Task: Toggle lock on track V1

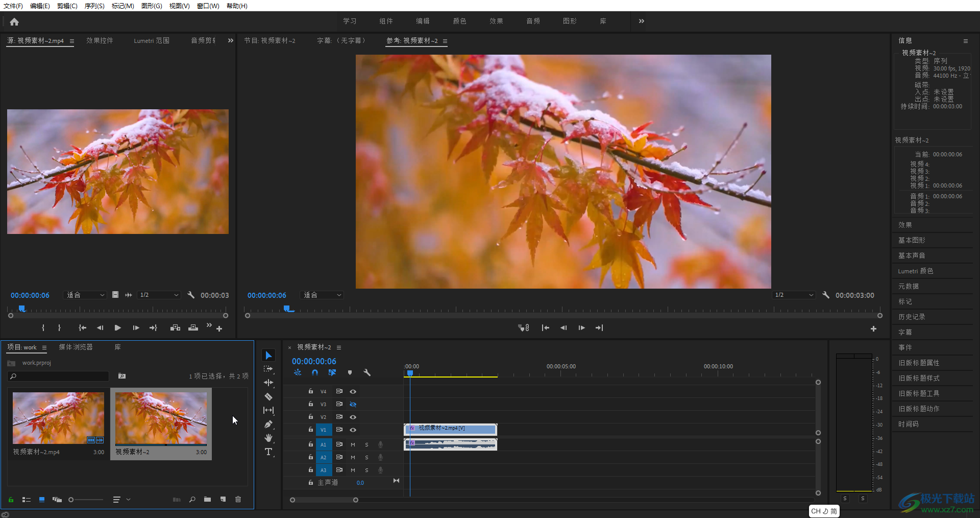Action: tap(310, 430)
